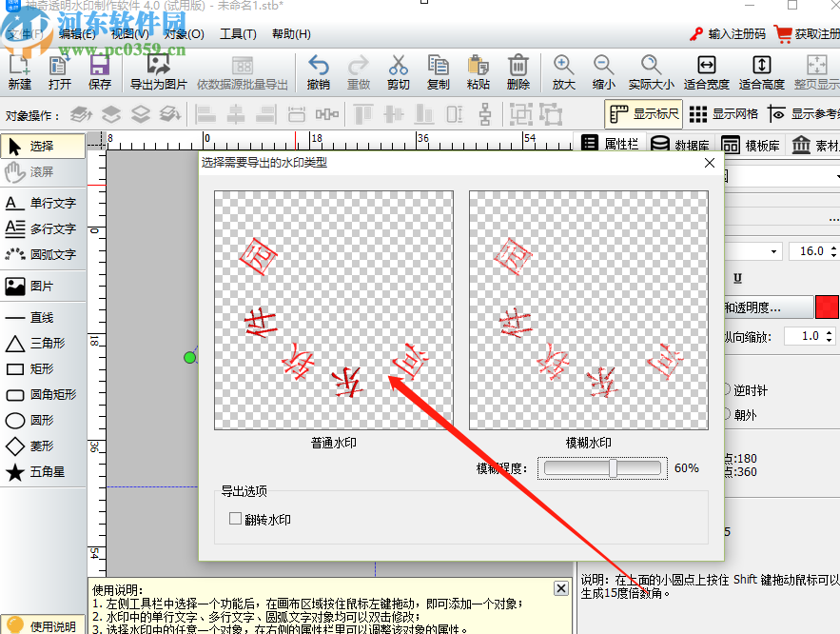
Task: Select the Triangle (三角形) tool
Action: pyautogui.click(x=43, y=343)
